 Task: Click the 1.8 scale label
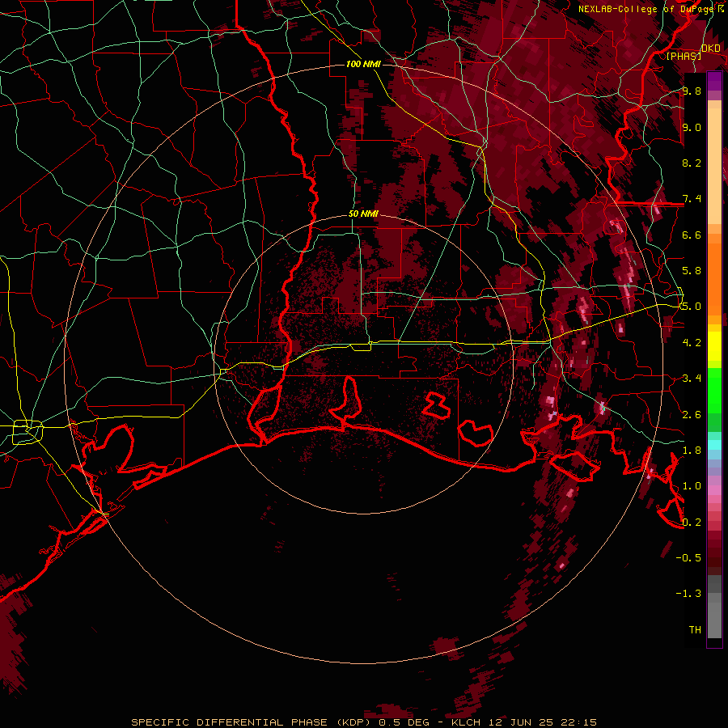692,451
